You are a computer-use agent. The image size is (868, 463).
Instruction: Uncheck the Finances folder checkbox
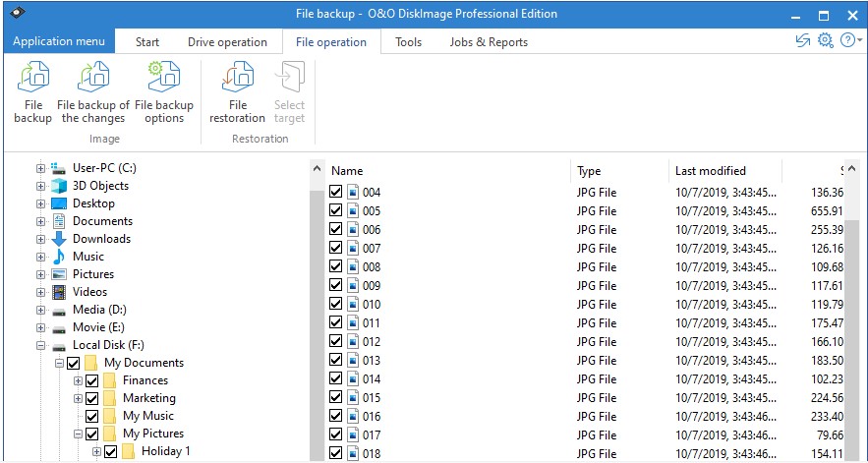pos(91,381)
